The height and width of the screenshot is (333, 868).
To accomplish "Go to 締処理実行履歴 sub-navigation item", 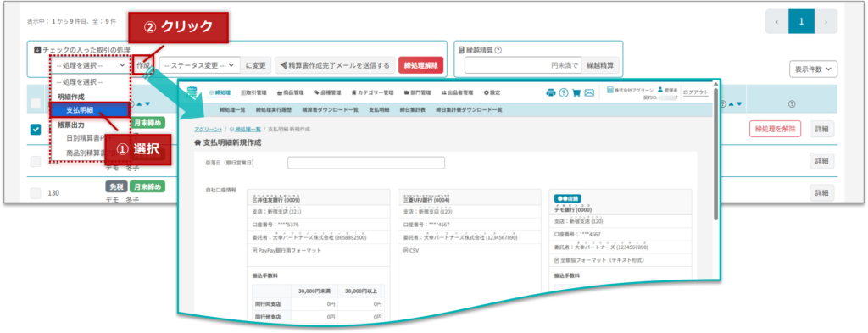I will click(x=274, y=109).
